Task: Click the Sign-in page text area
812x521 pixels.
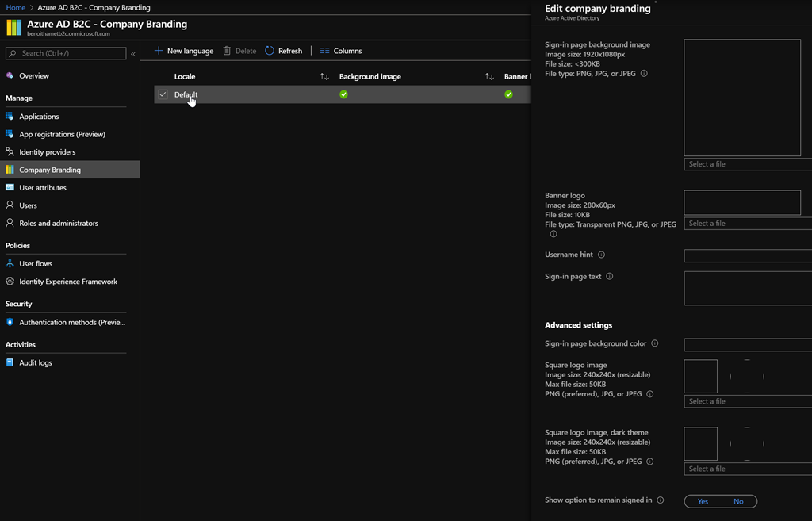Action: 748,288
